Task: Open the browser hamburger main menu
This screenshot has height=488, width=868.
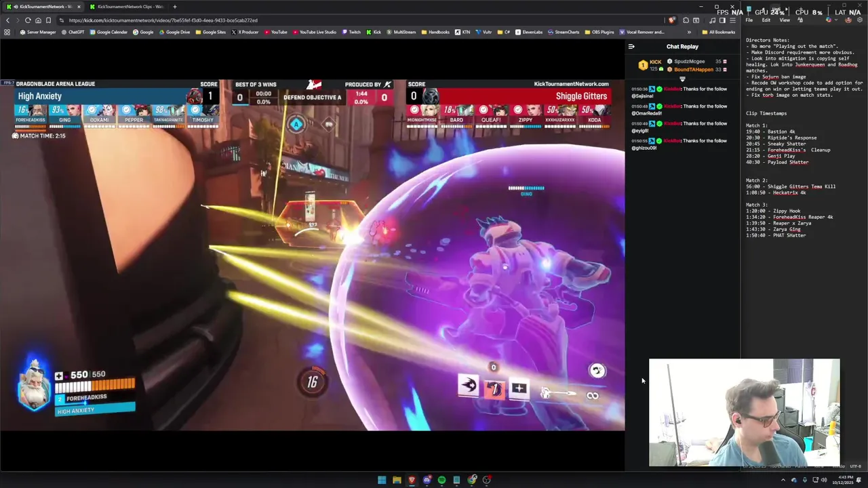Action: pyautogui.click(x=732, y=20)
